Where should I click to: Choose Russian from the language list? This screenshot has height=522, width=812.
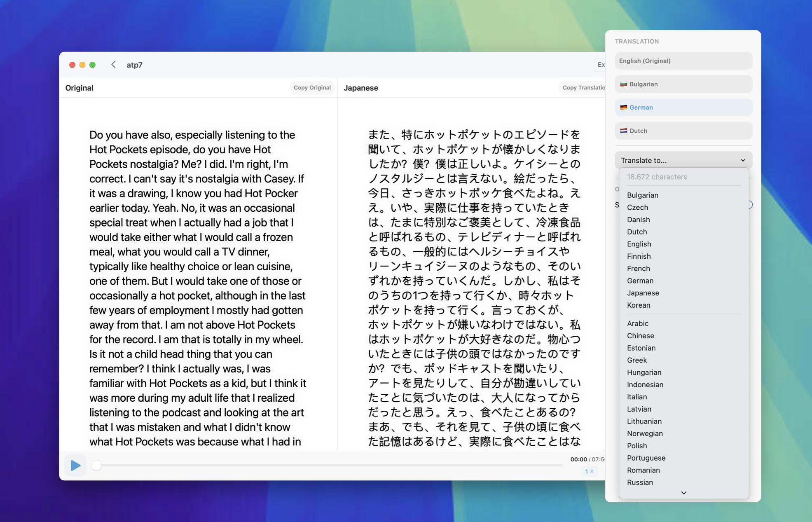point(683,482)
